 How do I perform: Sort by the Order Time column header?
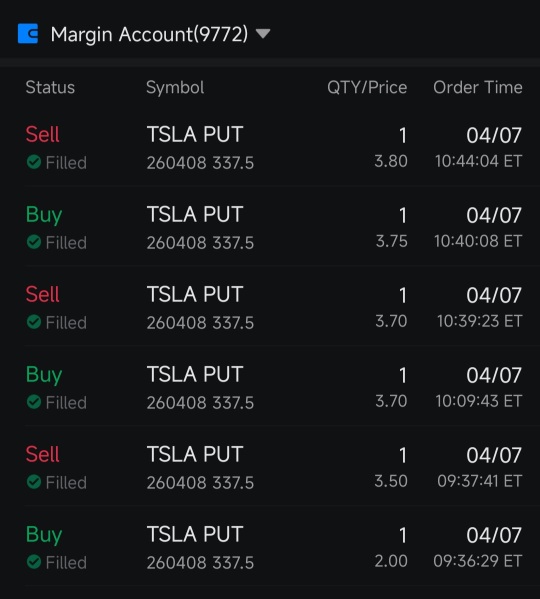pos(478,87)
